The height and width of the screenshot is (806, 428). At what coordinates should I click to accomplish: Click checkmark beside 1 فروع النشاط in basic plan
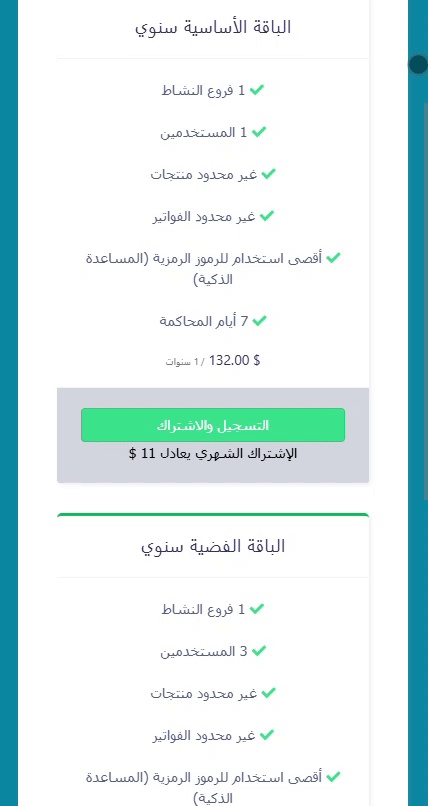tap(257, 90)
